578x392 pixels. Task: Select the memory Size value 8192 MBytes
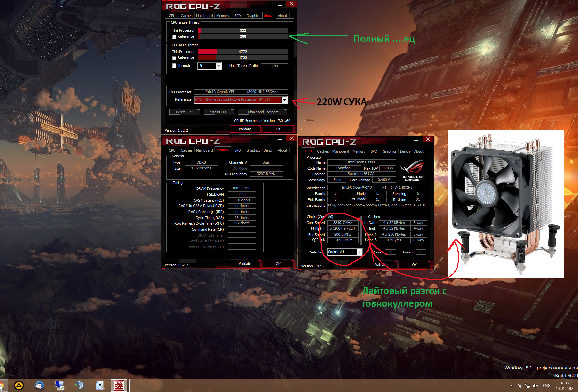click(x=201, y=168)
